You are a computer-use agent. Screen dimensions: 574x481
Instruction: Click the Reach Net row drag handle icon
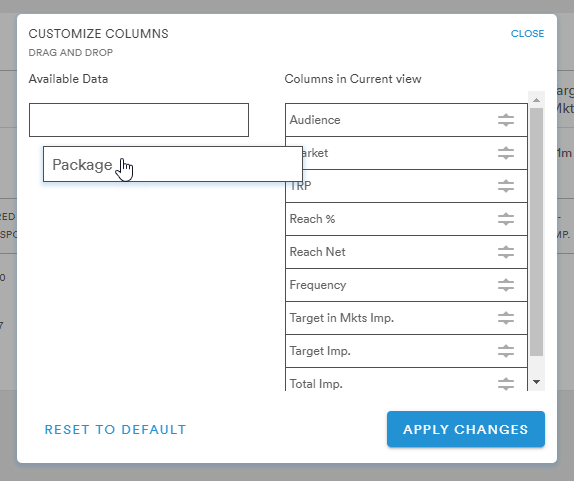click(x=506, y=252)
